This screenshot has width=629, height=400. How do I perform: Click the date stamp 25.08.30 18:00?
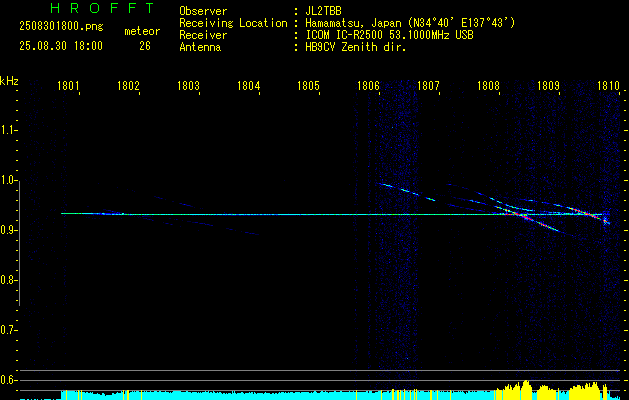[61, 46]
